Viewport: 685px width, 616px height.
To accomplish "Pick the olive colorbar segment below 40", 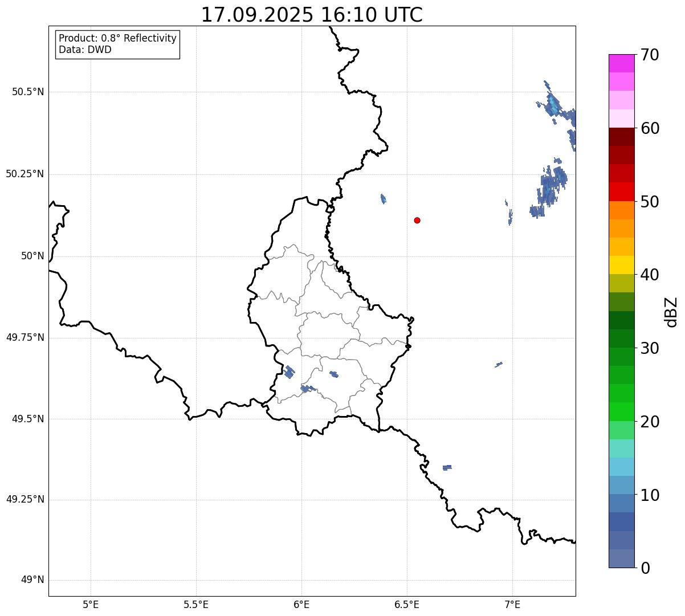I will tap(621, 283).
